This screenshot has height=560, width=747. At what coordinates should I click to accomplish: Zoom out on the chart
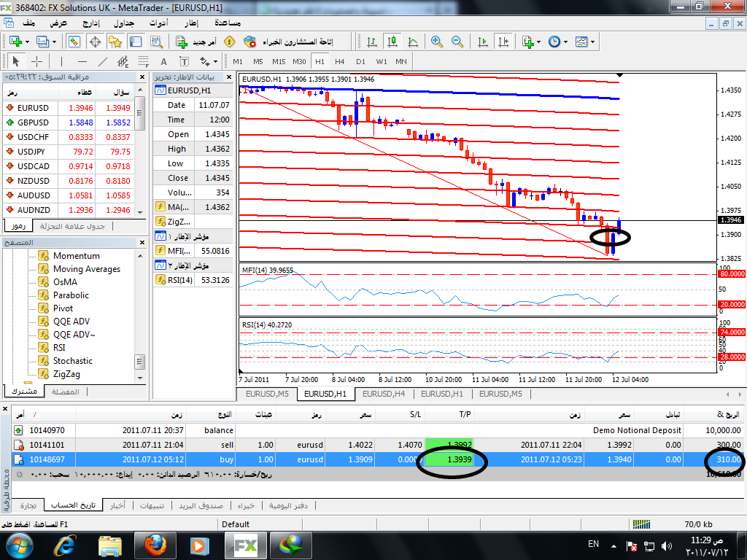(x=457, y=42)
